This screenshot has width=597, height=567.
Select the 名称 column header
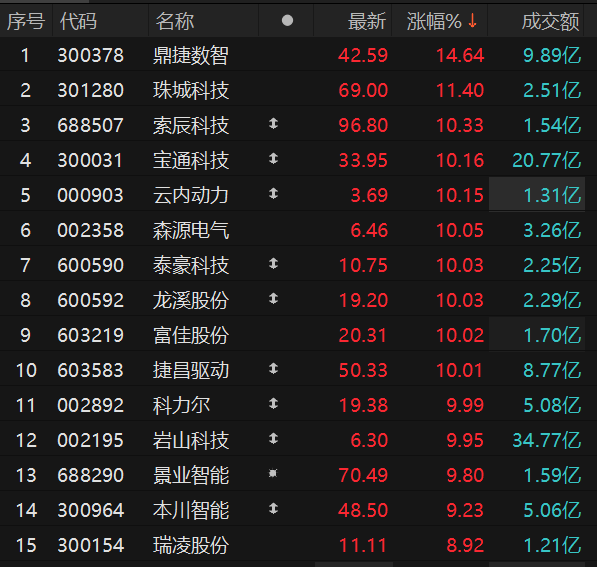pos(175,21)
